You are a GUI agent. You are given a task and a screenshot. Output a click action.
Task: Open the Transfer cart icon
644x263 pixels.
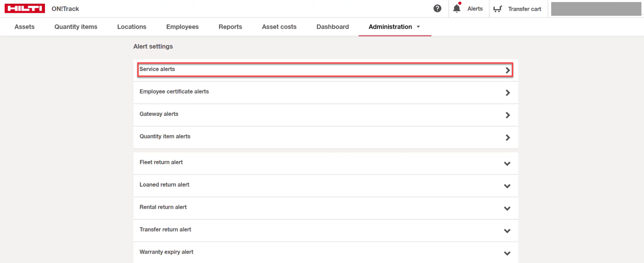click(497, 9)
